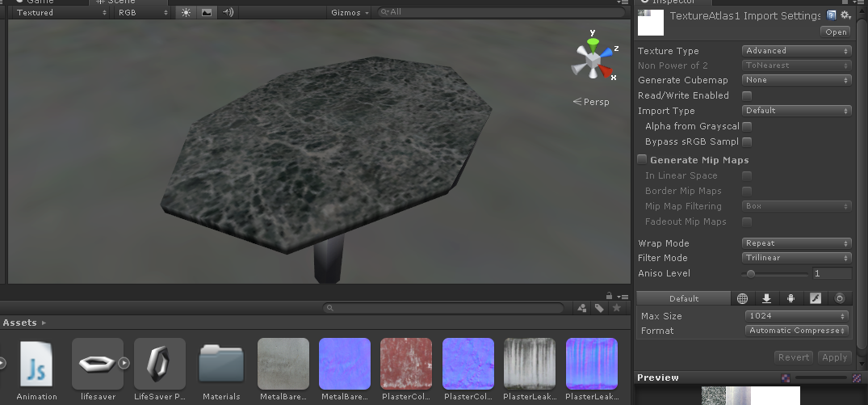Click the Revert button
The width and height of the screenshot is (868, 405).
click(x=794, y=357)
